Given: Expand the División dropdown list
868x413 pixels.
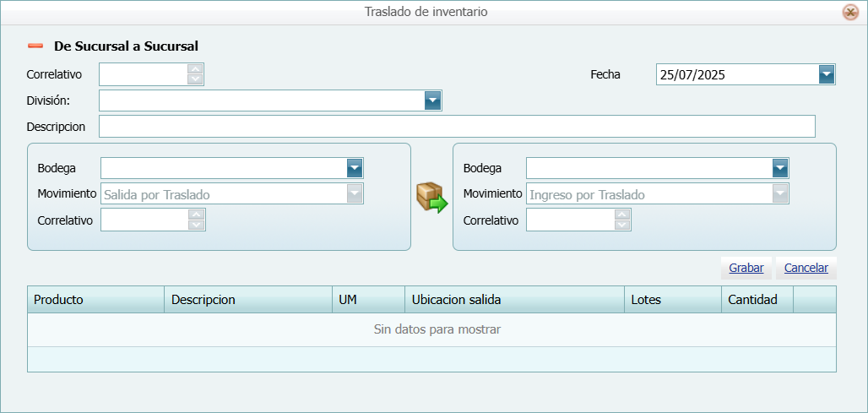Looking at the screenshot, I should [432, 101].
